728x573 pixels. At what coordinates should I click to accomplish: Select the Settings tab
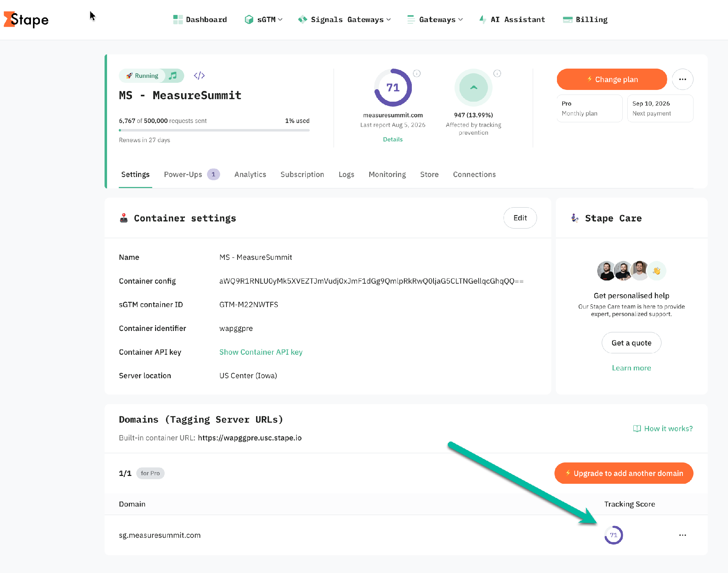click(x=135, y=175)
